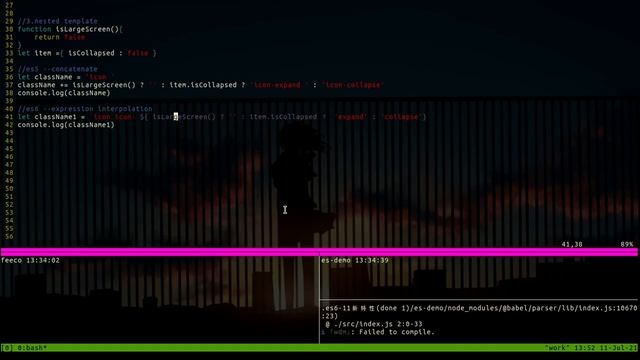Click the '//3.nested template' comment on line 29
Viewport: 640px width, 360px height.
pyautogui.click(x=58, y=21)
